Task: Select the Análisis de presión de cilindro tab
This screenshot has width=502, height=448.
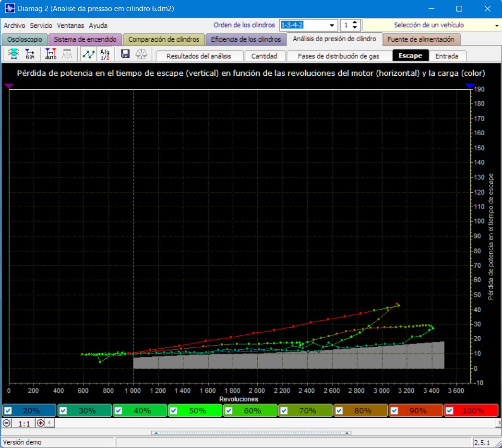Action: (335, 39)
